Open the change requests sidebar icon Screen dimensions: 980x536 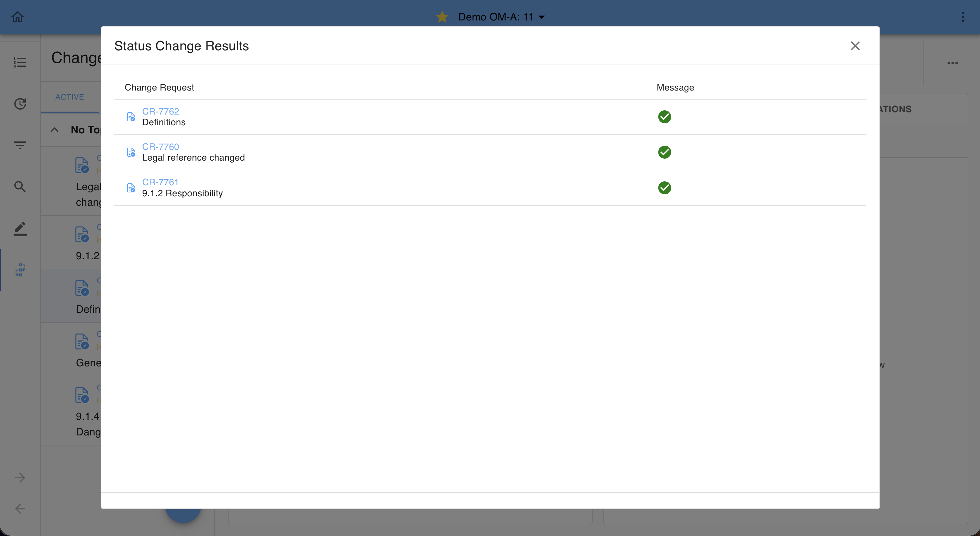(x=20, y=270)
